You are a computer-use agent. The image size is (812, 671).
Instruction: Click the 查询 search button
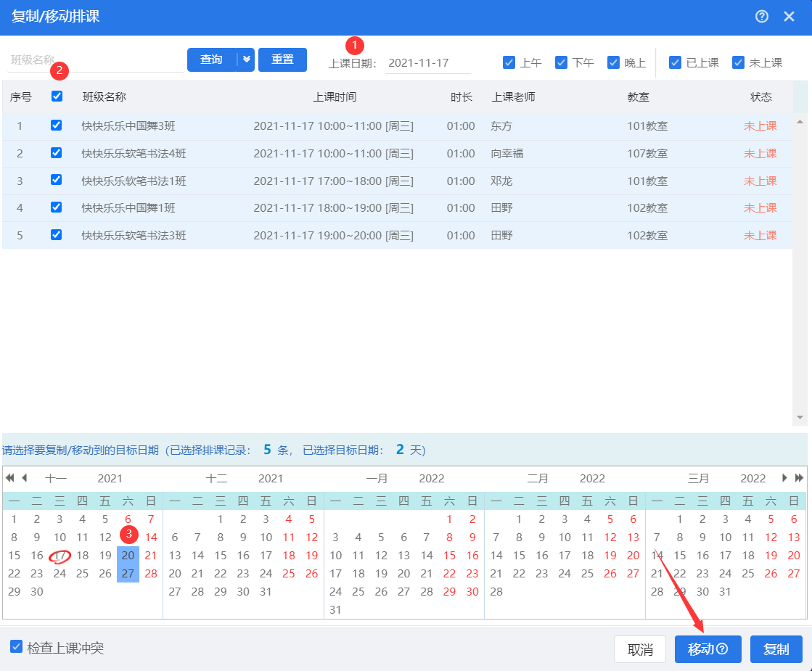click(x=212, y=59)
